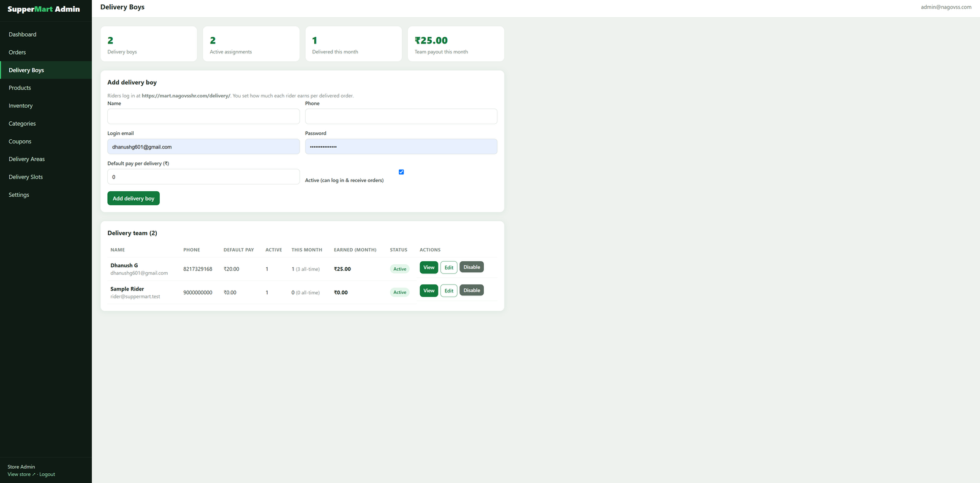Open Delivery Slots in sidebar

click(x=46, y=177)
